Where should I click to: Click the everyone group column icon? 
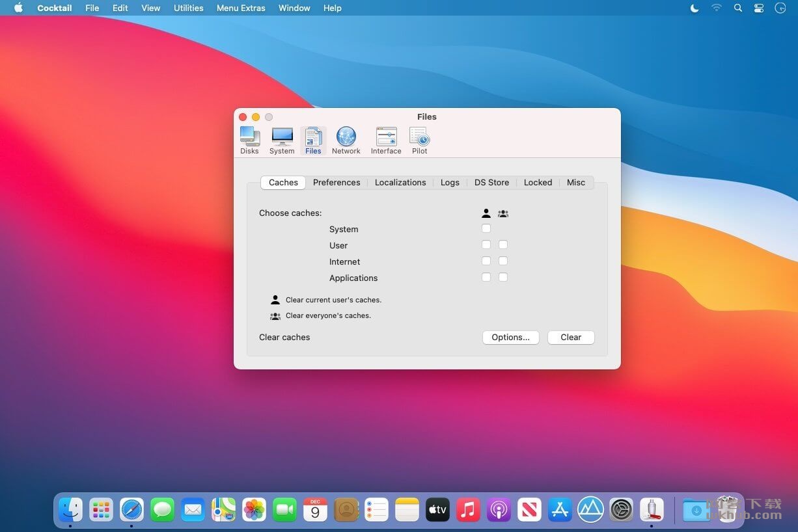[503, 213]
